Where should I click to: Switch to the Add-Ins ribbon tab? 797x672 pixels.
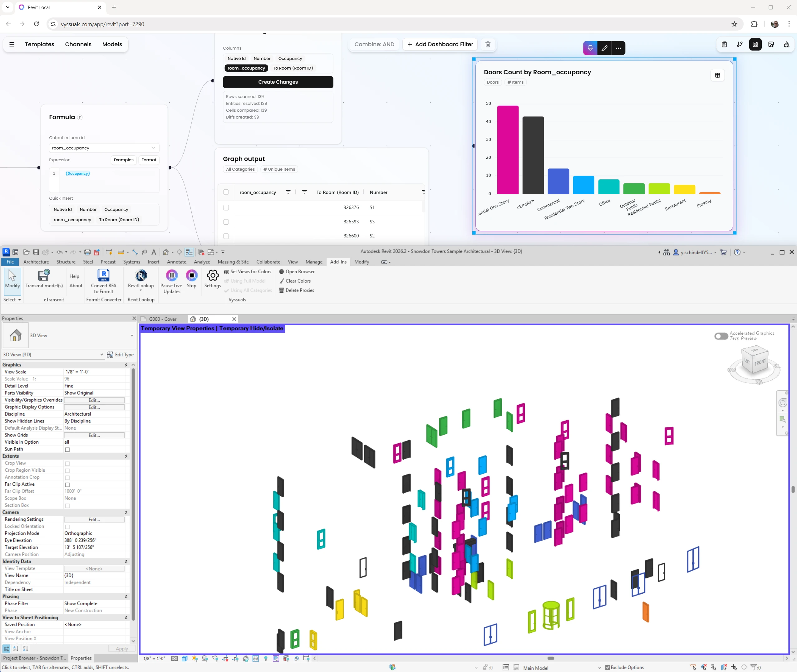click(x=338, y=262)
